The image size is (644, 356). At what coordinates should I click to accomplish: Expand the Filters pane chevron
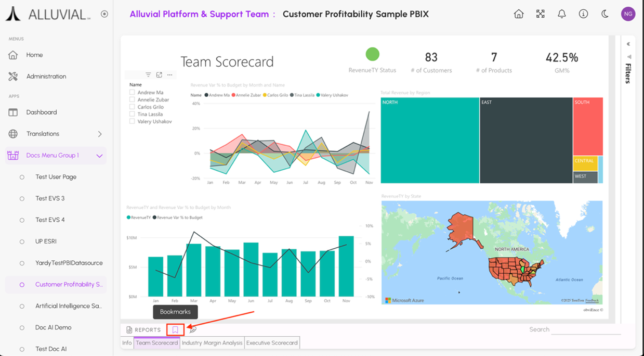(x=628, y=44)
